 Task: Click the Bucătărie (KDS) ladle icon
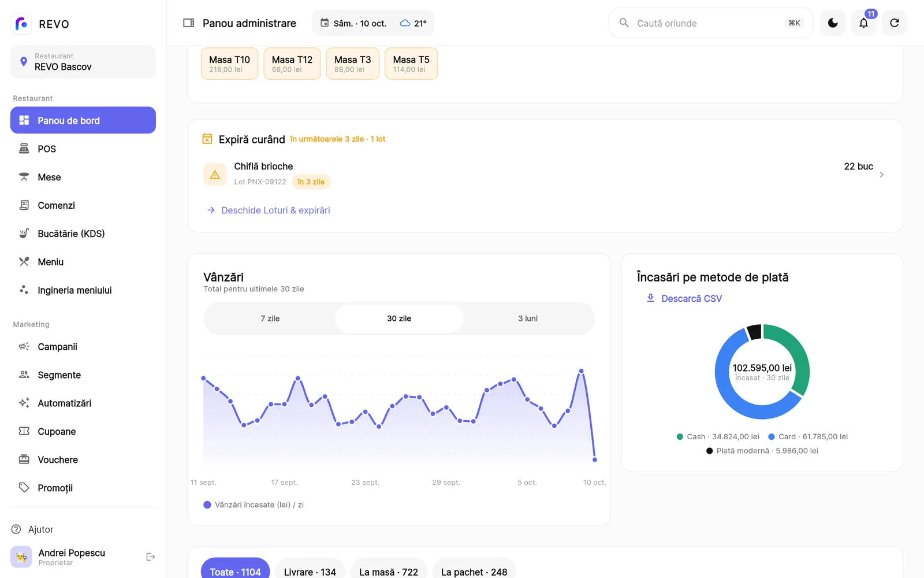point(24,234)
